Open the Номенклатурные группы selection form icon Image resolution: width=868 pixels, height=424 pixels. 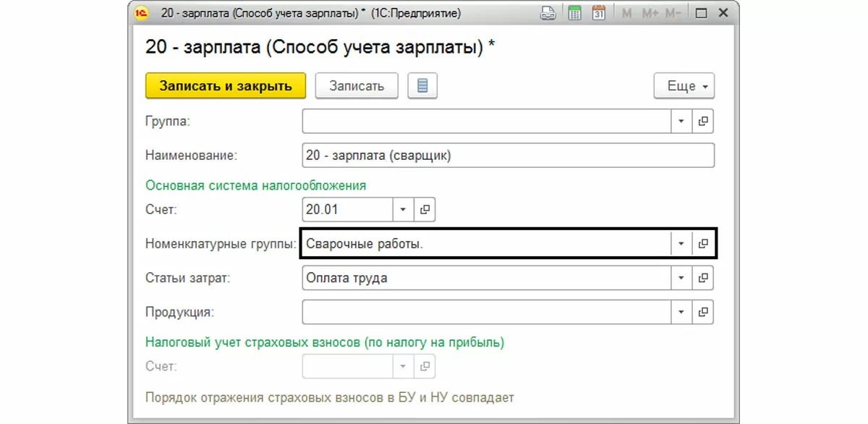tap(702, 244)
